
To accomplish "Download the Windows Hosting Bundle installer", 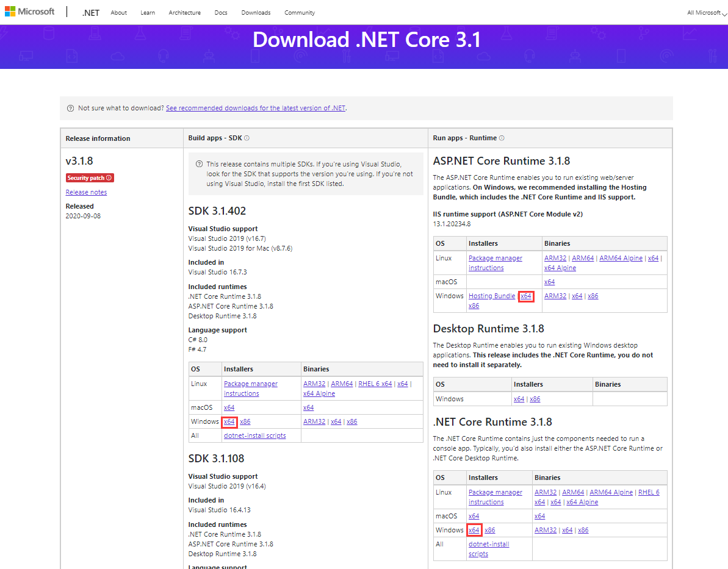I will click(492, 296).
